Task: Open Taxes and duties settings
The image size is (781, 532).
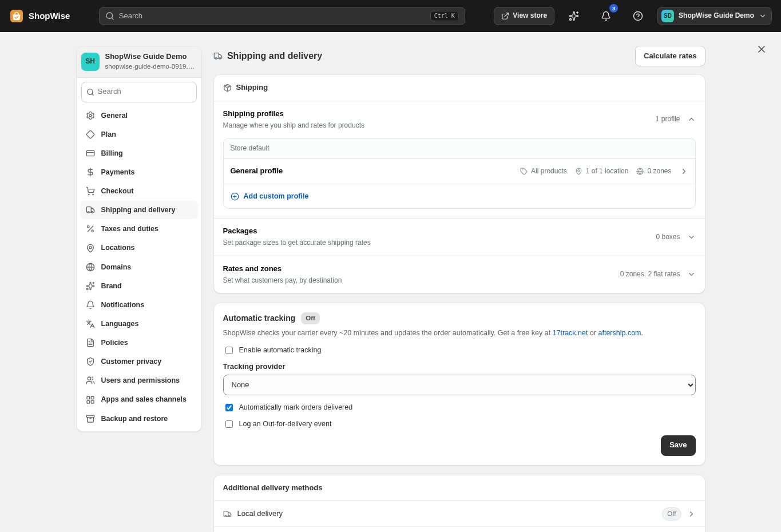Action: click(139, 229)
